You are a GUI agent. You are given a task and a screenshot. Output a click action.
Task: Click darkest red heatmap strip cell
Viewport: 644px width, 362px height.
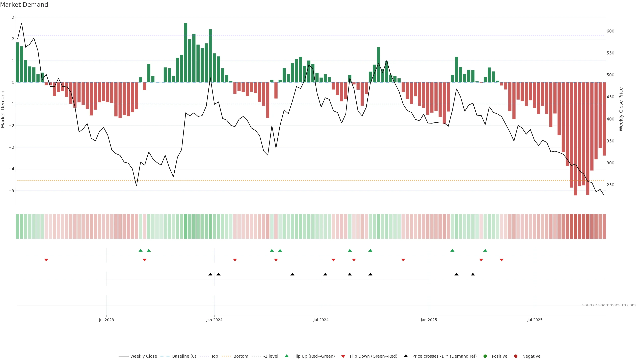click(576, 226)
